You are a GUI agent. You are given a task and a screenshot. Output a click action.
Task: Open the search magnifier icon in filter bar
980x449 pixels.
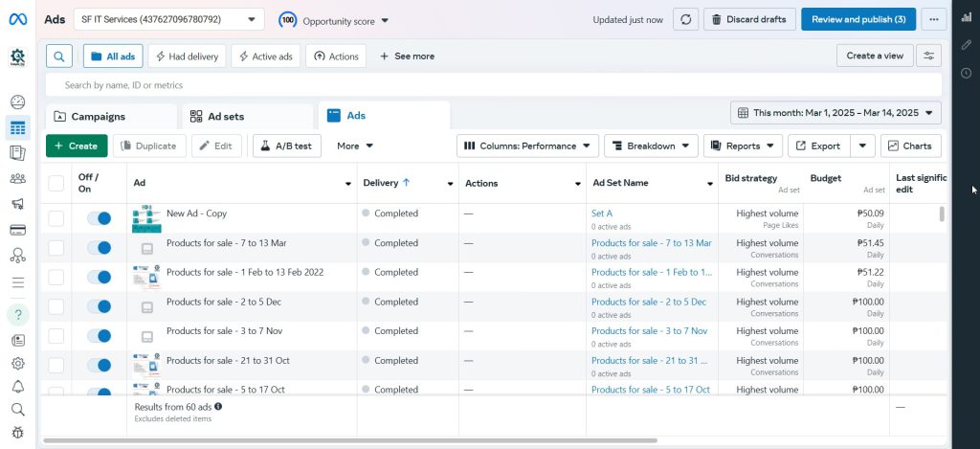point(58,56)
